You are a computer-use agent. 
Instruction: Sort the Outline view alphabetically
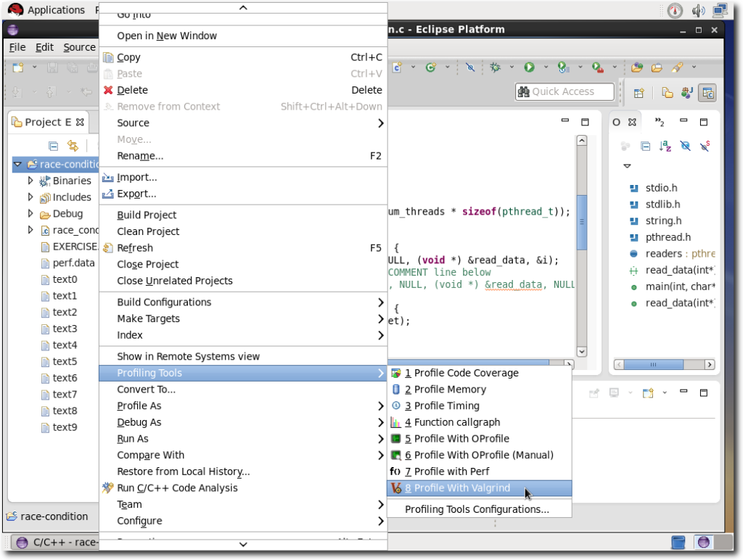(x=665, y=146)
